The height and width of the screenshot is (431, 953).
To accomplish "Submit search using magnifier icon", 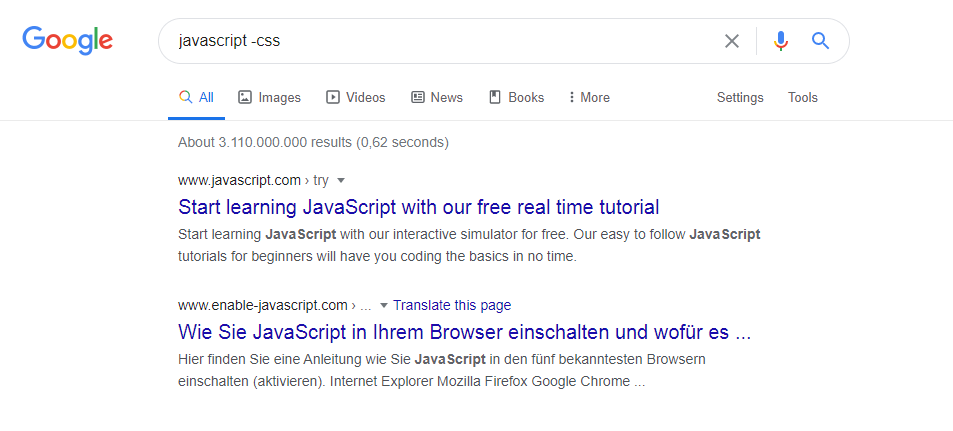I will coord(821,41).
